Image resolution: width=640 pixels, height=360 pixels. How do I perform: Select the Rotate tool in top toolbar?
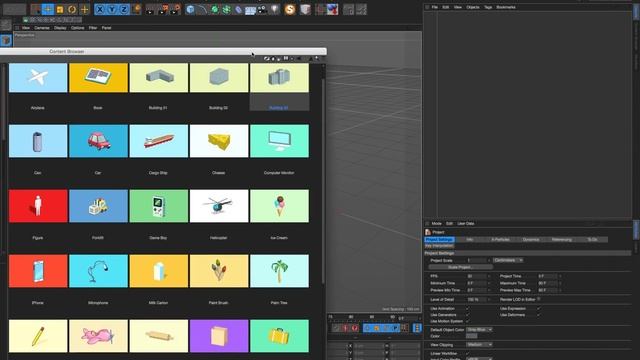click(72, 9)
